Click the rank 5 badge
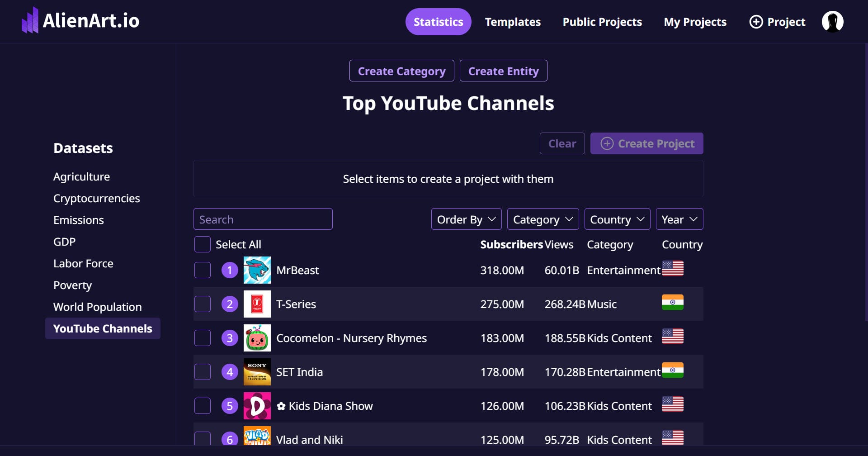The width and height of the screenshot is (868, 456). (x=230, y=406)
